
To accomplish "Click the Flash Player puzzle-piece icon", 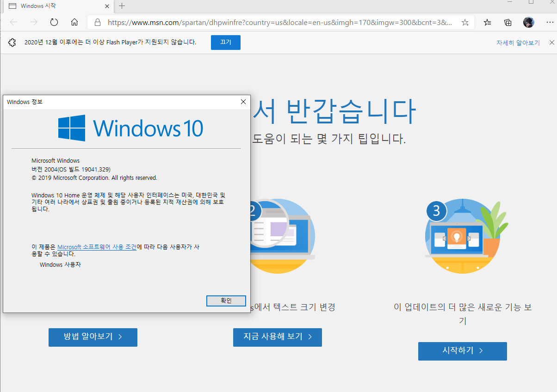I will pos(12,43).
